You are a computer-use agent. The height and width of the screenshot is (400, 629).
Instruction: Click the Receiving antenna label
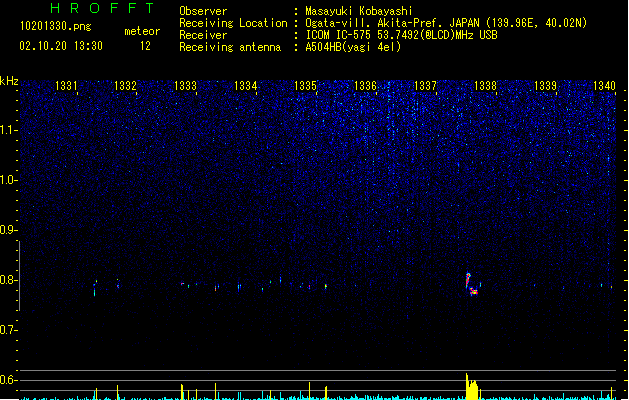click(x=230, y=47)
